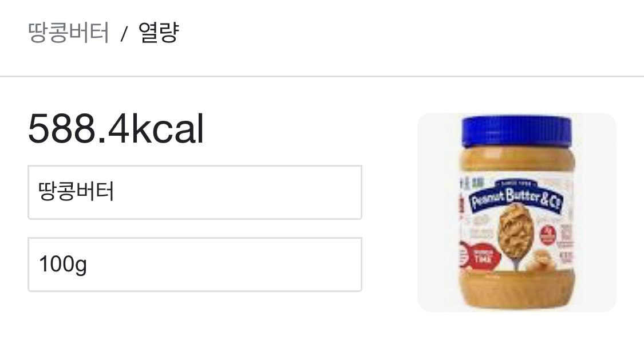Click the jar's blue lid

(517, 131)
